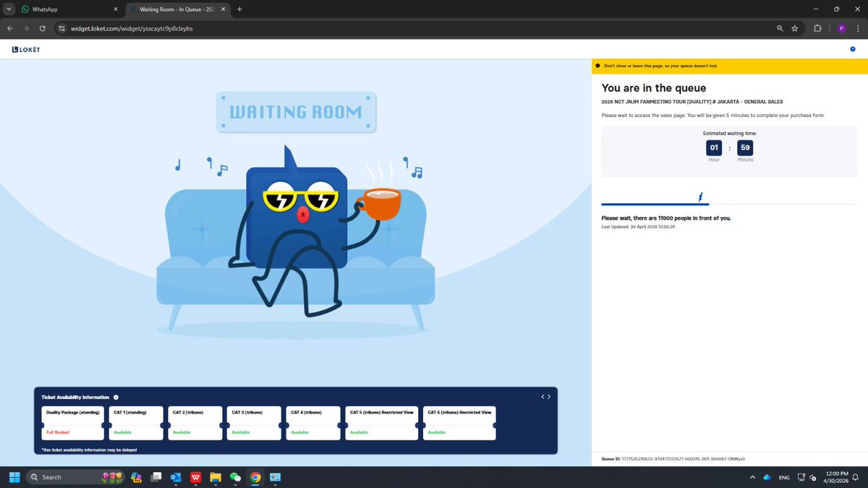Click the WAITING ROOM sign illustration
The image size is (868, 488).
click(296, 112)
